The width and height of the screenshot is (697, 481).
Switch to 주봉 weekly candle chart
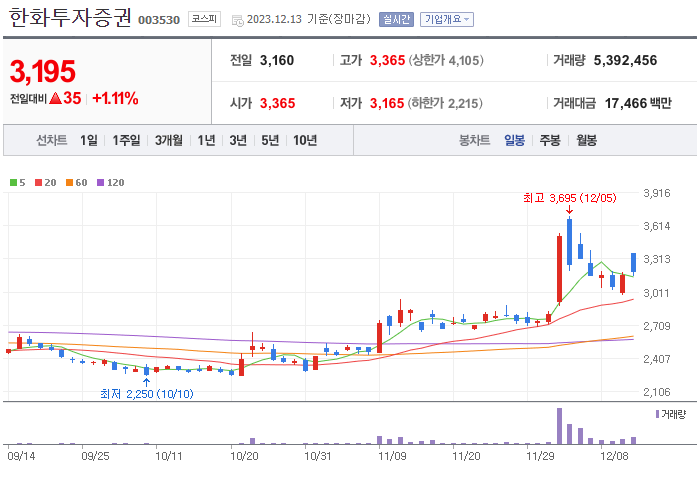tap(550, 140)
